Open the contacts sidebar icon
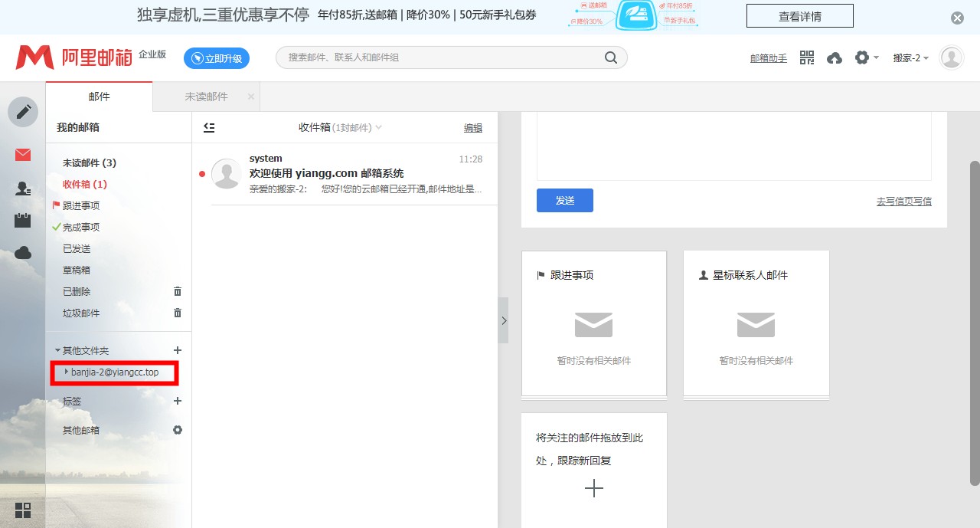Screen dimensions: 980x528 tap(23, 189)
